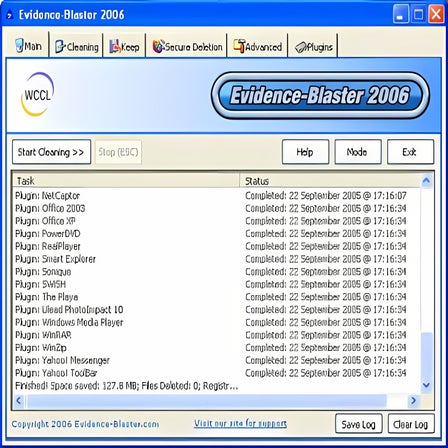Save the log

(x=358, y=424)
